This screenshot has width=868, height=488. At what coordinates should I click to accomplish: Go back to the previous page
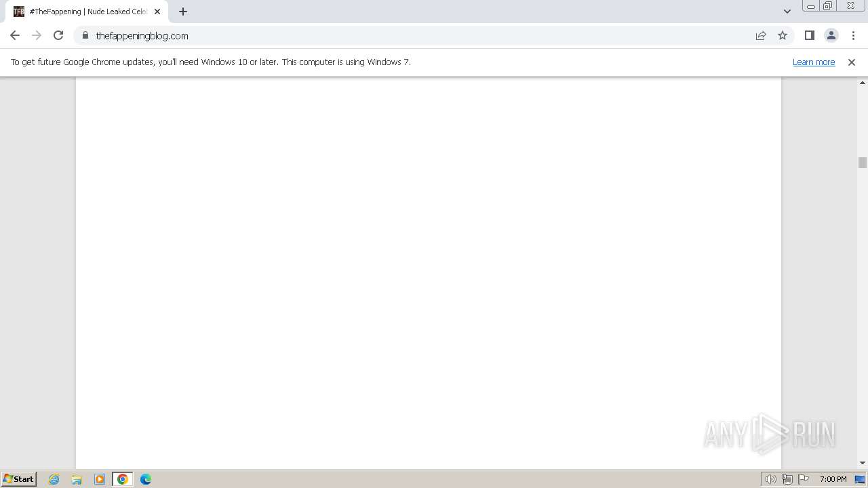(x=15, y=35)
